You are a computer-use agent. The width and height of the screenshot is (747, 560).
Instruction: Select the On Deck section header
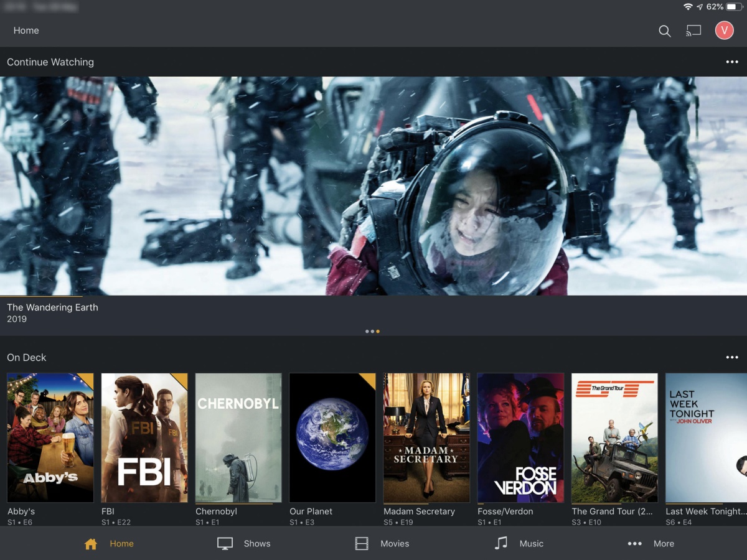27,358
